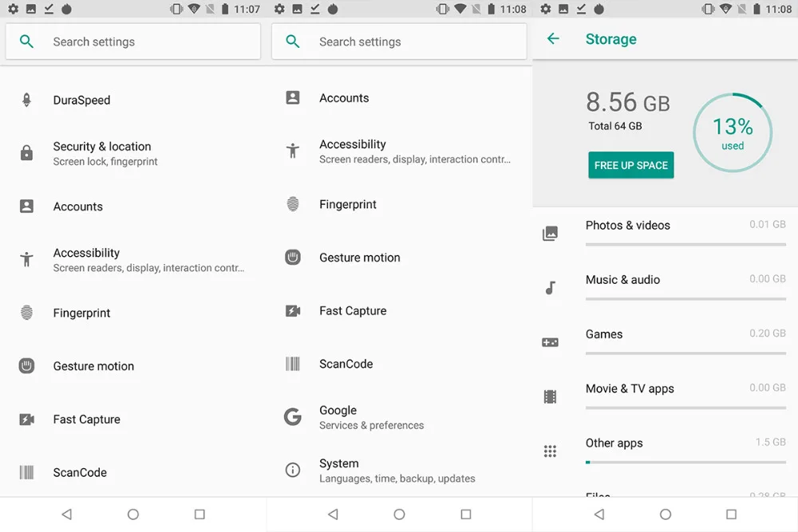Tap Fast Capture icon in middle screen

pyautogui.click(x=293, y=311)
